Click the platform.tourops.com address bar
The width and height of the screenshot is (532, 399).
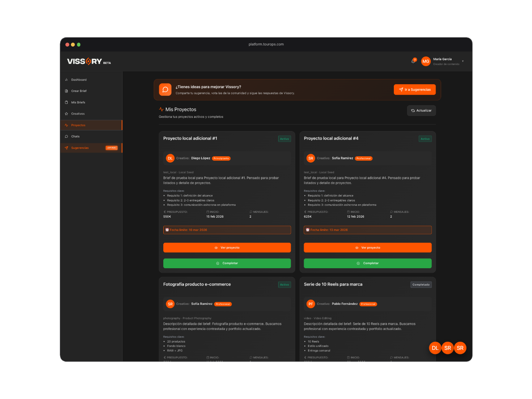266,44
